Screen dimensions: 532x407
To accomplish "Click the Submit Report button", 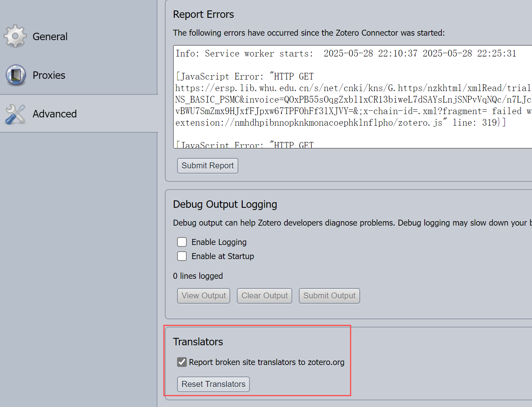I will 208,166.
